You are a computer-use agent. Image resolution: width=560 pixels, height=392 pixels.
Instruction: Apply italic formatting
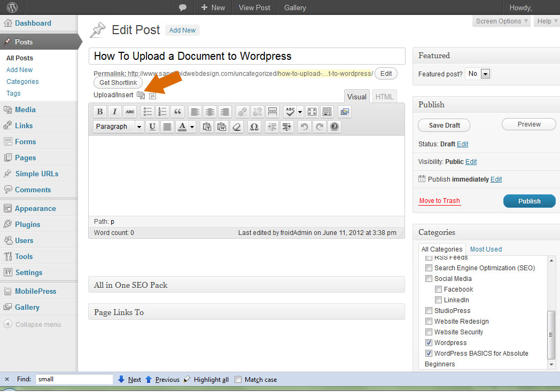tap(115, 112)
